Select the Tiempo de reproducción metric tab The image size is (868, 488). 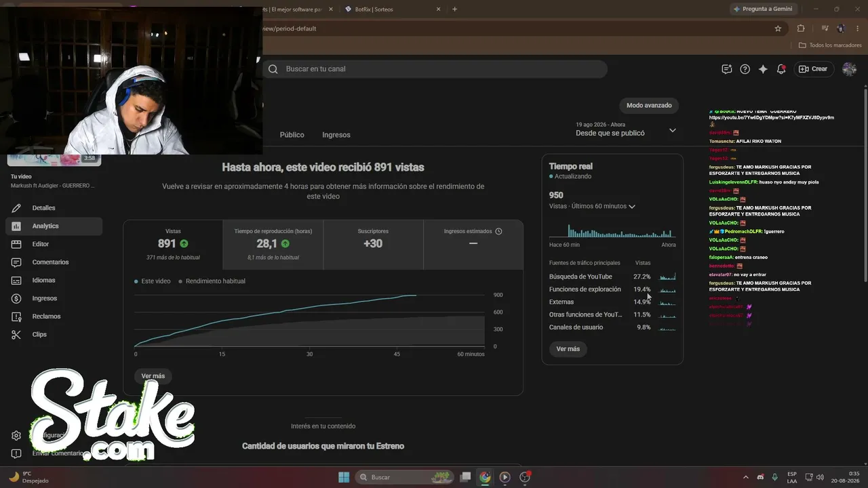pyautogui.click(x=273, y=244)
